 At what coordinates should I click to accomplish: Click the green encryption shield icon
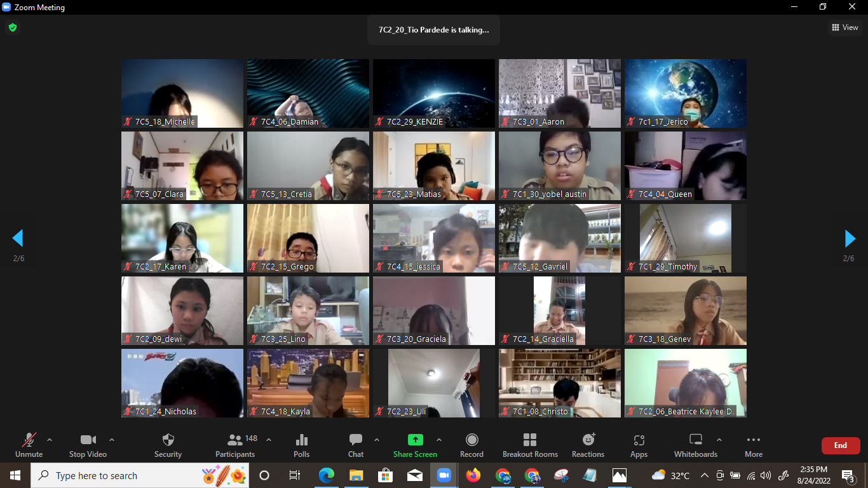(x=12, y=27)
